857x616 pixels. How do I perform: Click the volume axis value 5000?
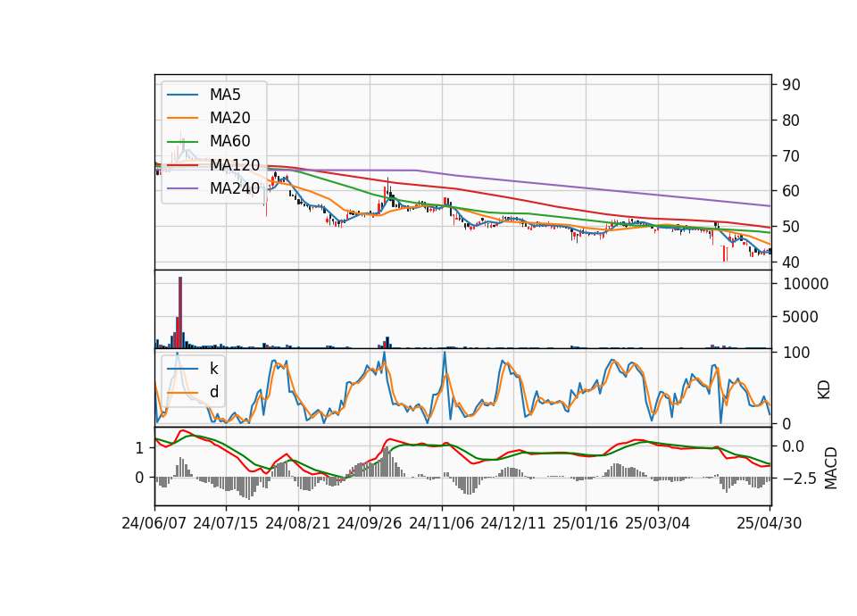pos(800,316)
